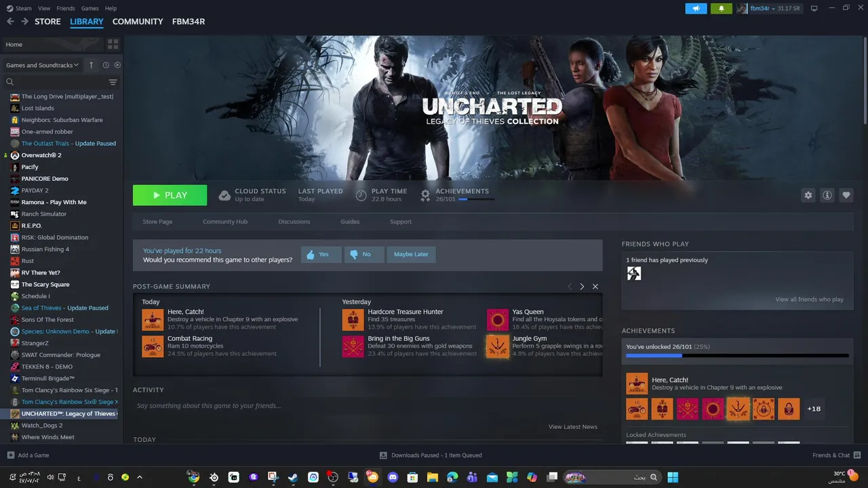Open friend avatar under Friends Who Play
868x488 pixels.
click(633, 273)
